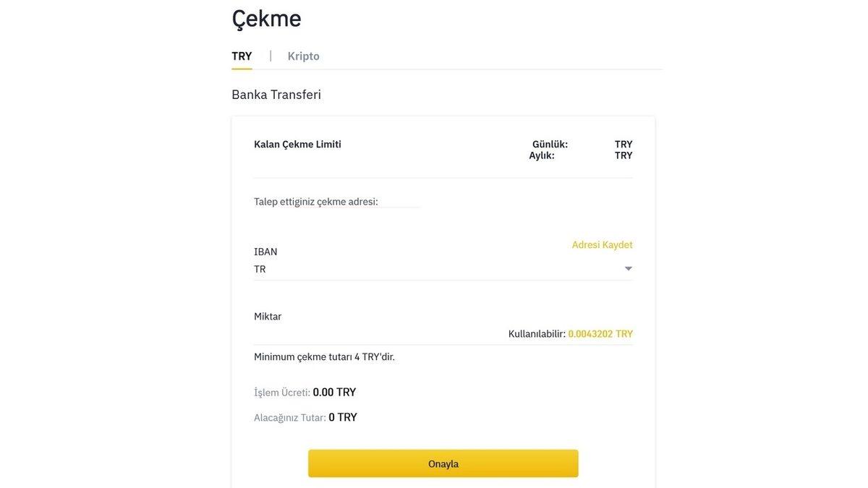Click the Banka Transferi heading

(x=276, y=93)
